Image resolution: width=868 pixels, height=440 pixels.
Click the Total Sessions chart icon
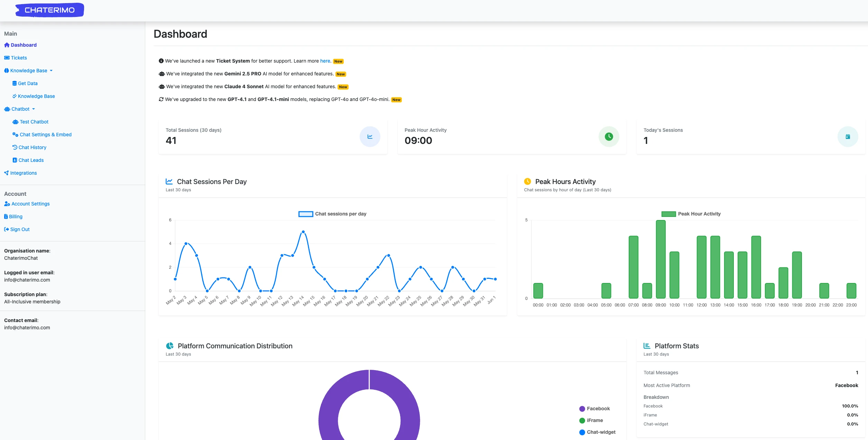click(x=370, y=137)
